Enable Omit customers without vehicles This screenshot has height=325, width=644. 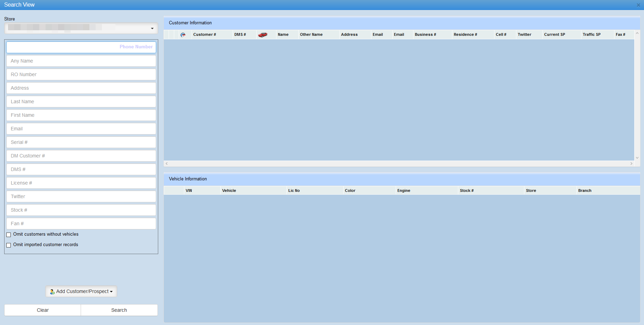tap(9, 235)
